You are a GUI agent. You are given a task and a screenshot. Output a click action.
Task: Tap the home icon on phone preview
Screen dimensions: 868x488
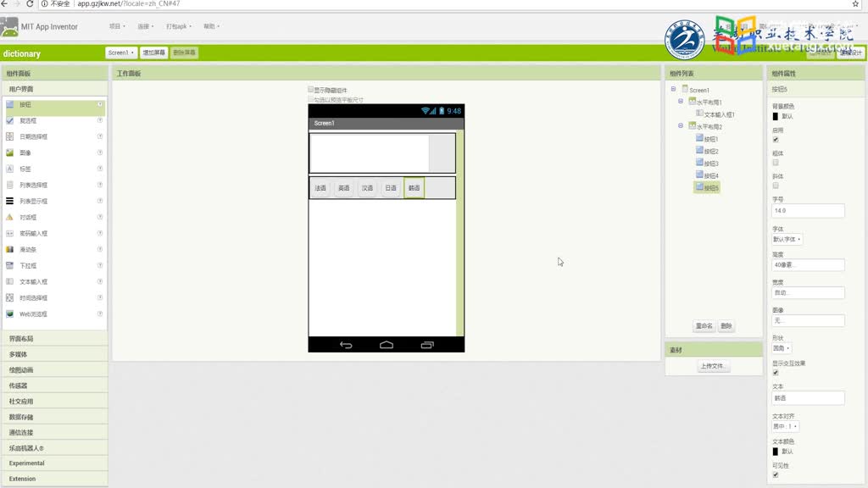[387, 345]
